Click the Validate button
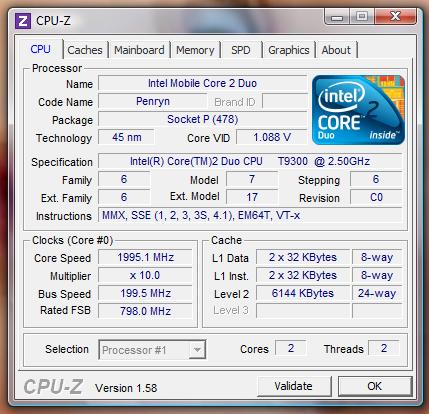The width and height of the screenshot is (429, 414). (x=293, y=386)
